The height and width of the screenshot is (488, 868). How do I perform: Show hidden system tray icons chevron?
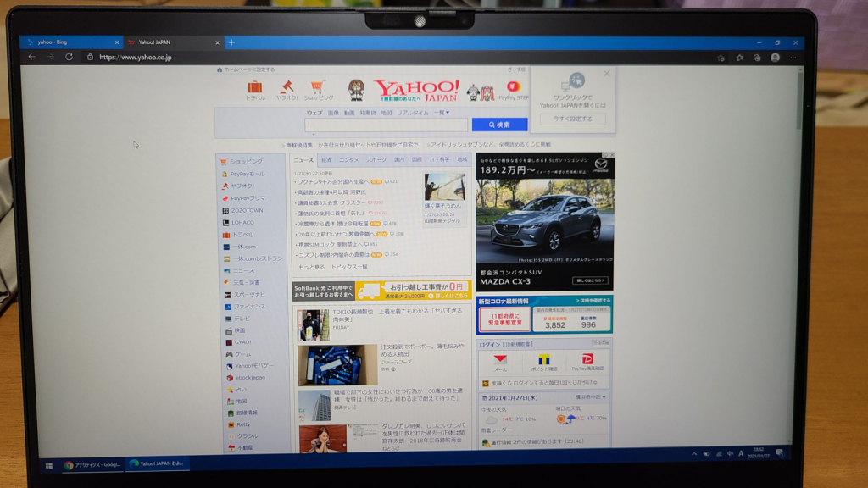pyautogui.click(x=693, y=454)
